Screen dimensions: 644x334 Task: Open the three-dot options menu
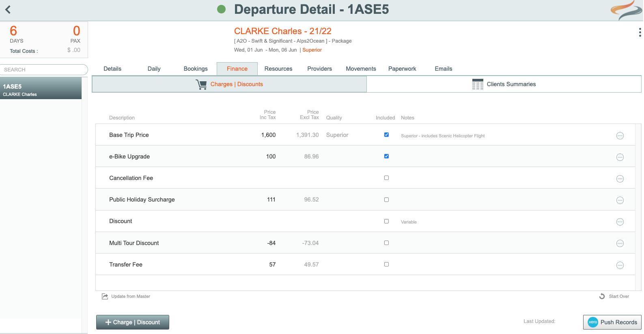click(640, 33)
